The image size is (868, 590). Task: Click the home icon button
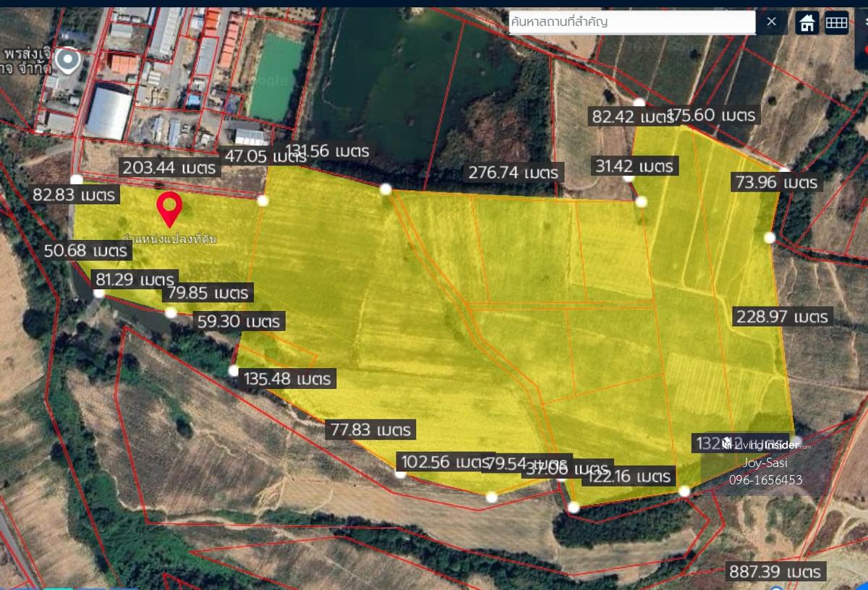(807, 22)
